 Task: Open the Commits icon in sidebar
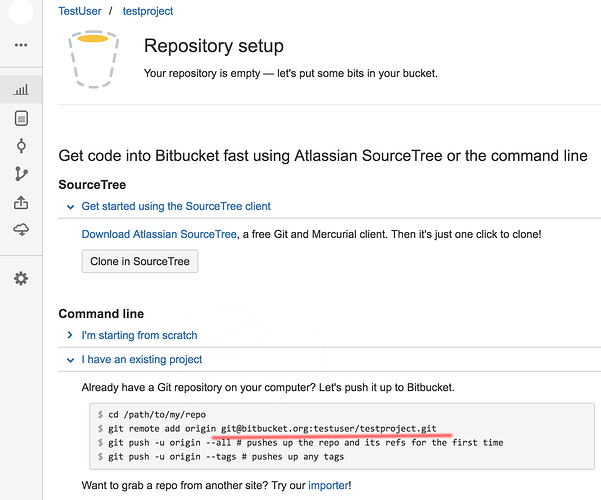coord(21,146)
